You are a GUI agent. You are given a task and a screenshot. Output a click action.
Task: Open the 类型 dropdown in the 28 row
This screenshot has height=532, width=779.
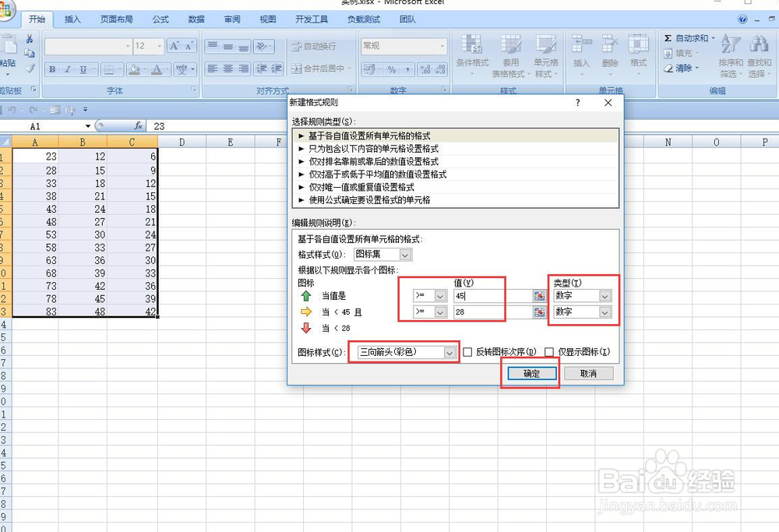(605, 312)
